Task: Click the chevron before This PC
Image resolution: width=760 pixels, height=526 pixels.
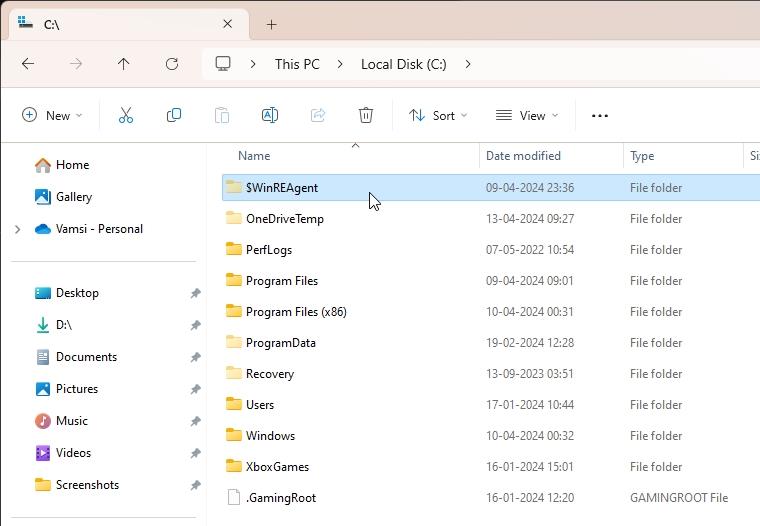Action: click(x=253, y=64)
